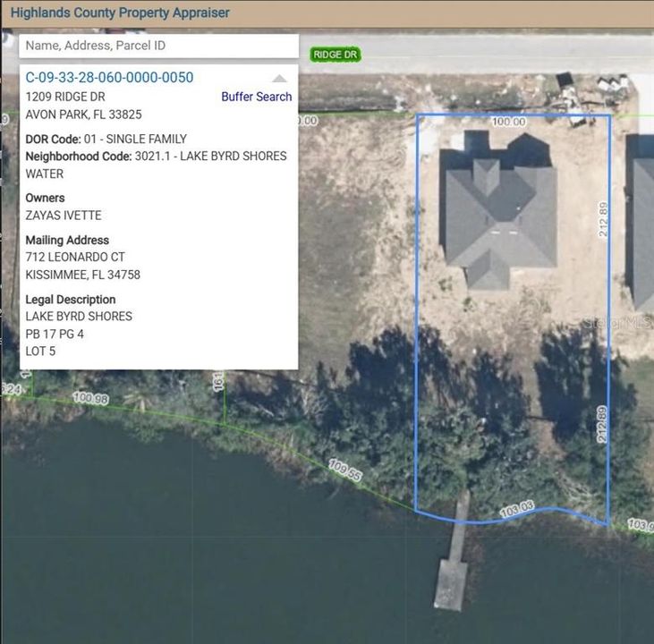Click the upper 212.89 side dimension label
The height and width of the screenshot is (644, 654).
point(603,218)
